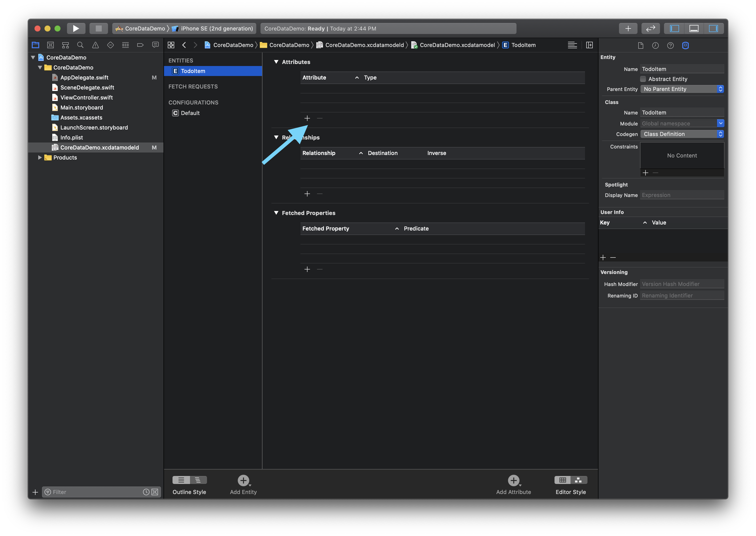The image size is (756, 536).
Task: Open the Symbol navigator
Action: pyautogui.click(x=65, y=45)
